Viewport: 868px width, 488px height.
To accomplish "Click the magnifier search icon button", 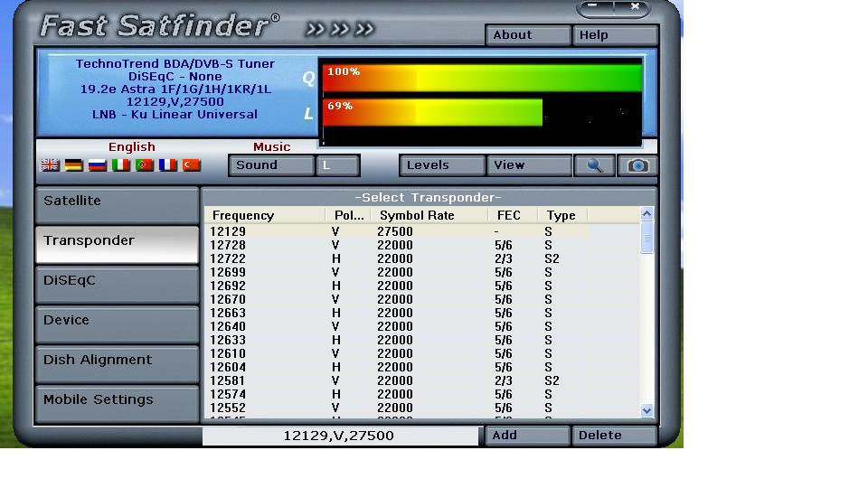I will coord(594,165).
